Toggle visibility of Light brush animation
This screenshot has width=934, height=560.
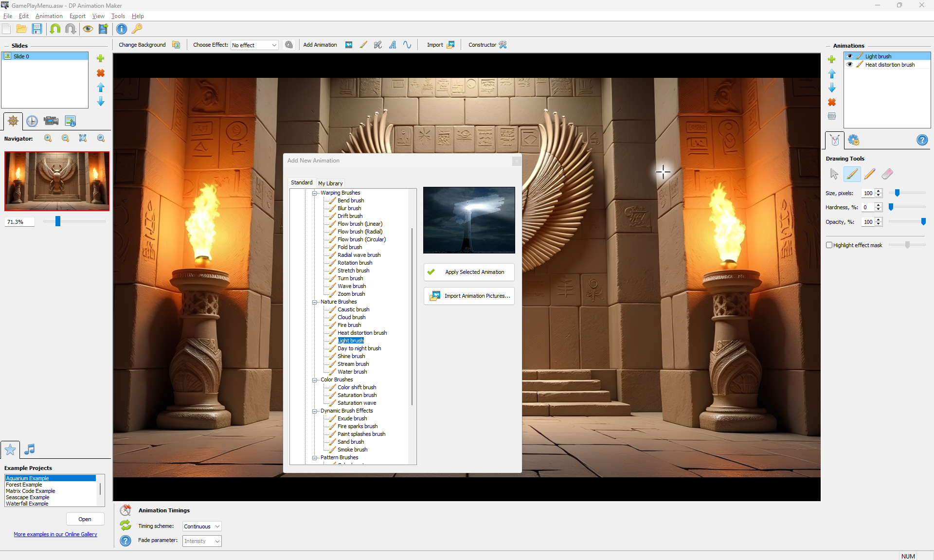tap(850, 56)
